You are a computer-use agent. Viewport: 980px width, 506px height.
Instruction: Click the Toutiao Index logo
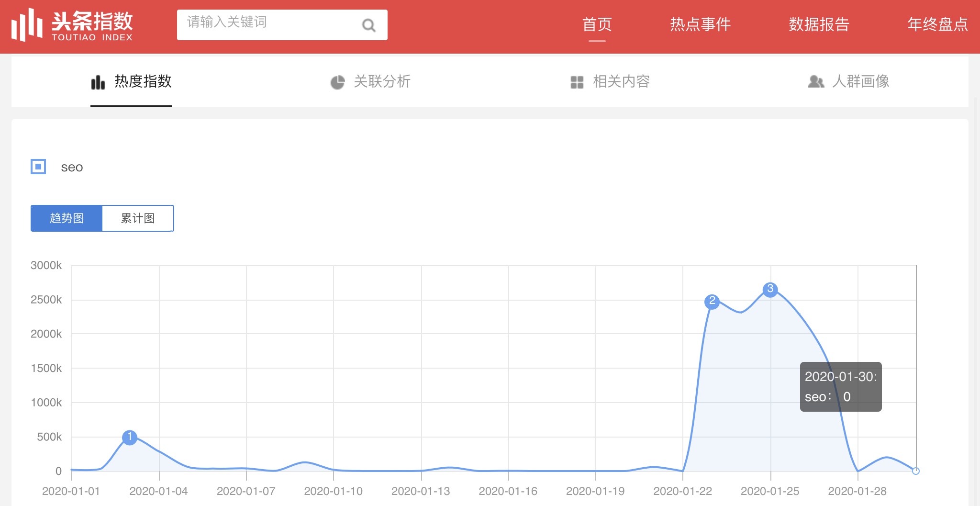tap(72, 25)
